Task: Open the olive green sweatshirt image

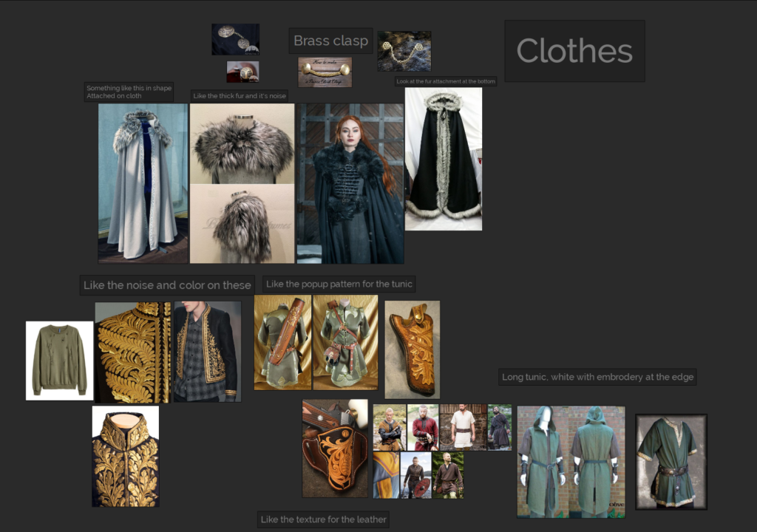Action: (x=59, y=358)
